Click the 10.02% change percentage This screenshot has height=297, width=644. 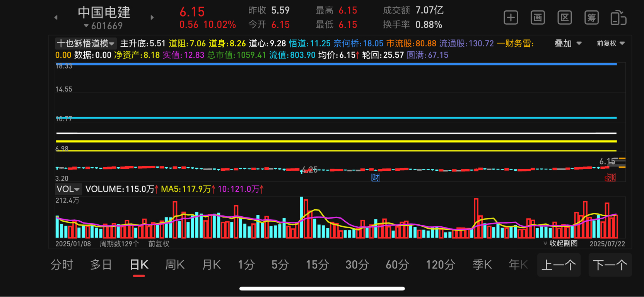220,25
